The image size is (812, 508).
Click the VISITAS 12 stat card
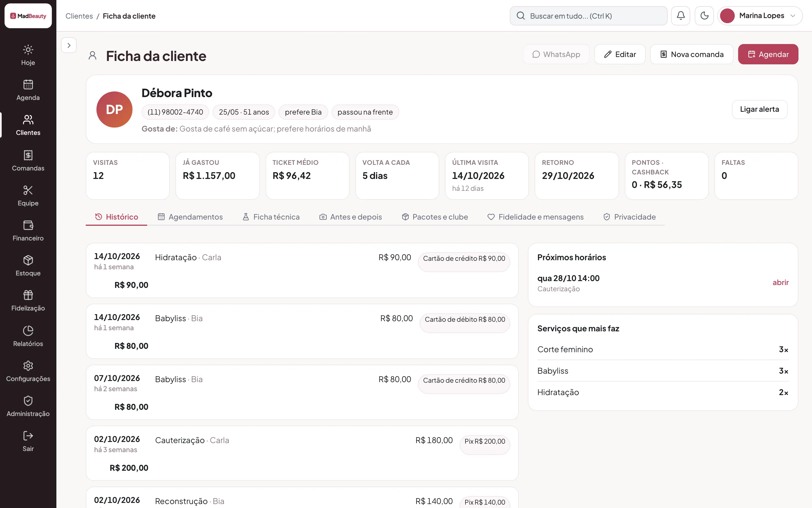pyautogui.click(x=128, y=176)
